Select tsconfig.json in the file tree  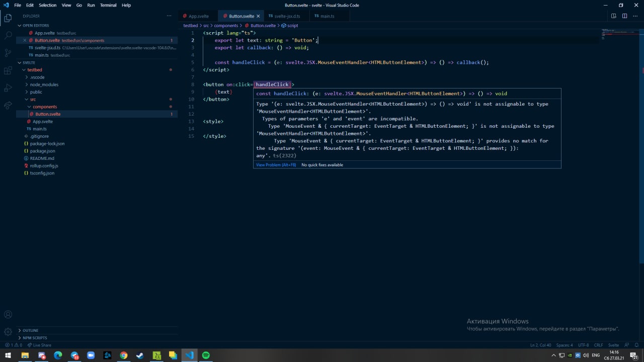(x=42, y=173)
